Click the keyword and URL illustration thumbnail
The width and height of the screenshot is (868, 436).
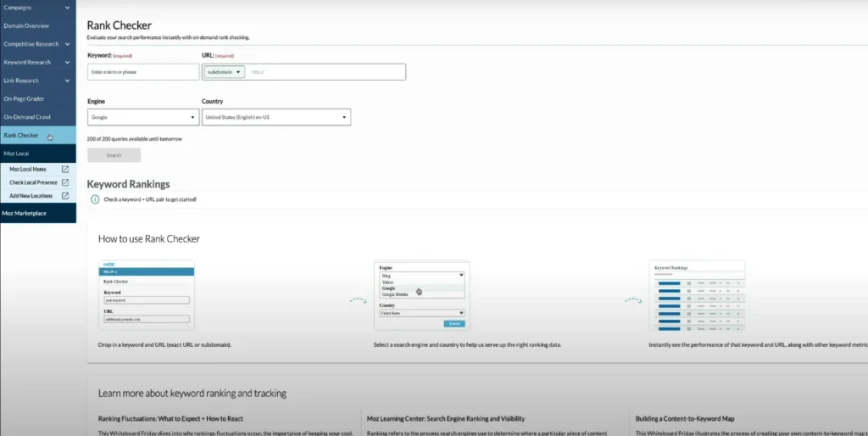147,294
